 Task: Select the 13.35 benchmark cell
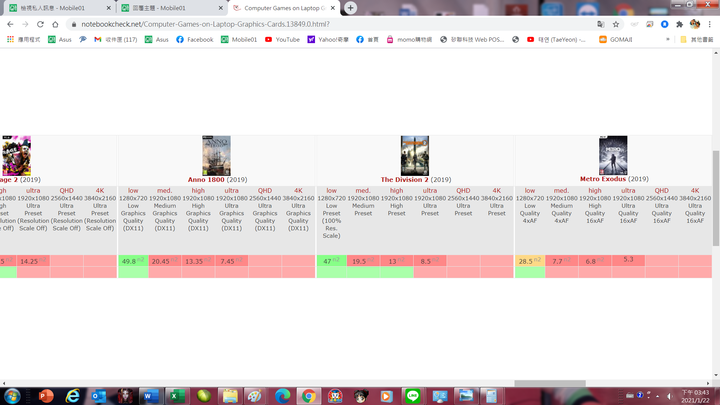198,261
